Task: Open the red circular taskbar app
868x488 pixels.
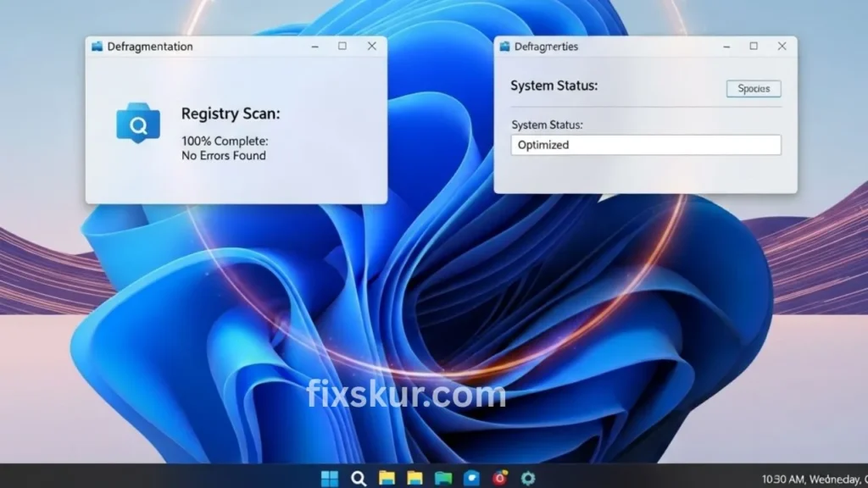Action: (500, 478)
